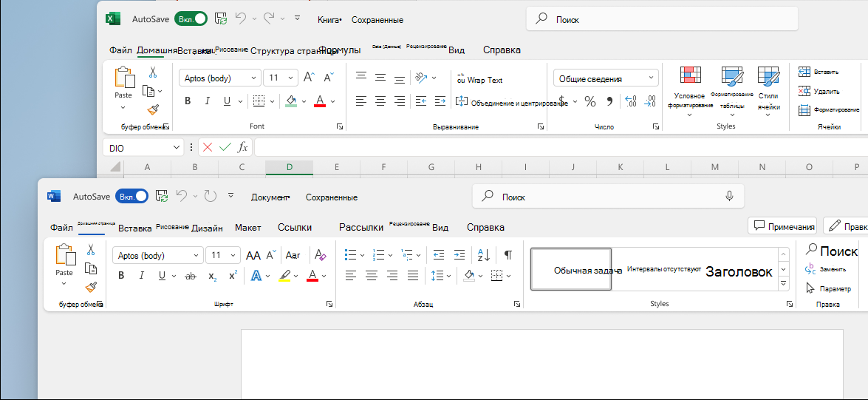Screen dimensions: 868x400
Task: Open Ссылки tab in Word
Action: (295, 228)
